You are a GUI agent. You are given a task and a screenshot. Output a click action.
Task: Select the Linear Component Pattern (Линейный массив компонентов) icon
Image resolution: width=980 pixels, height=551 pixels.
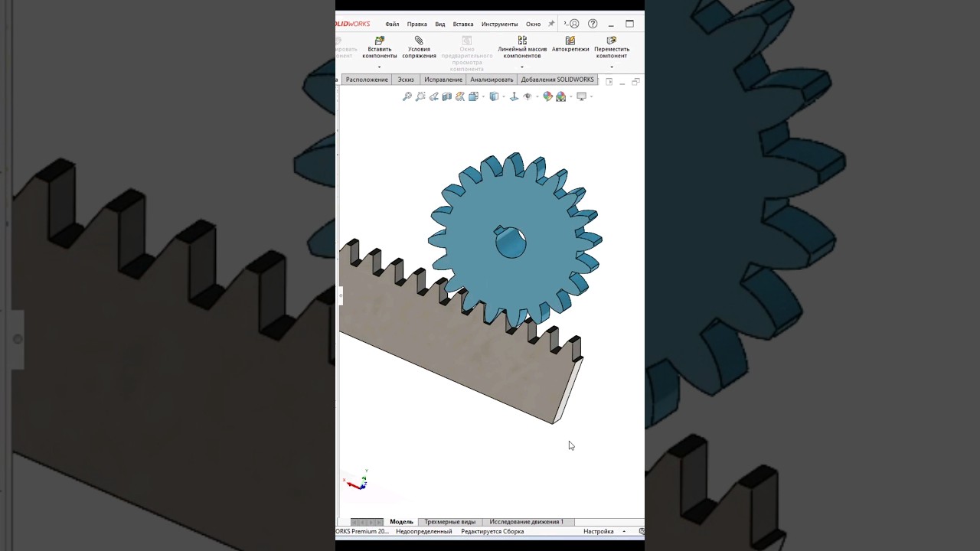pyautogui.click(x=522, y=41)
